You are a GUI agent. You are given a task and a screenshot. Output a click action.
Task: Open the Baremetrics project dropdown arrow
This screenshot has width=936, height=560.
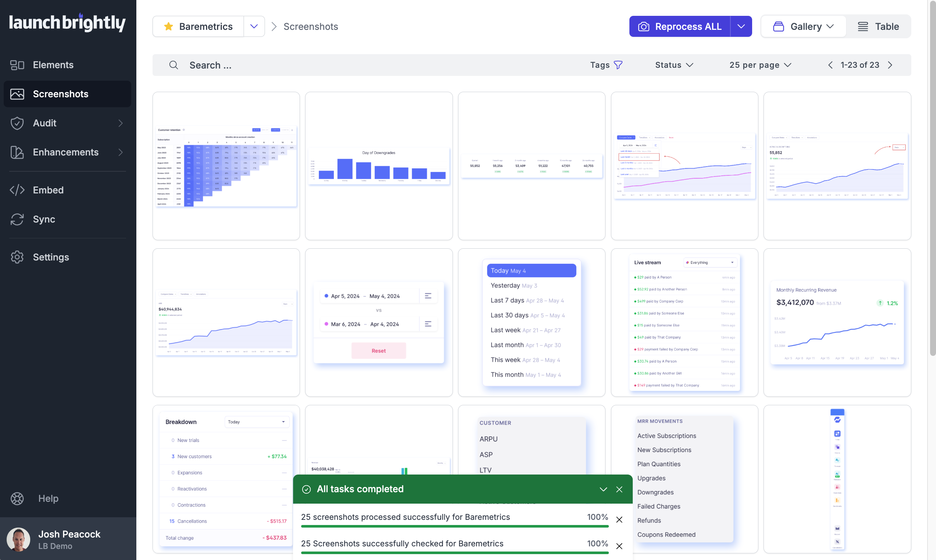tap(254, 27)
